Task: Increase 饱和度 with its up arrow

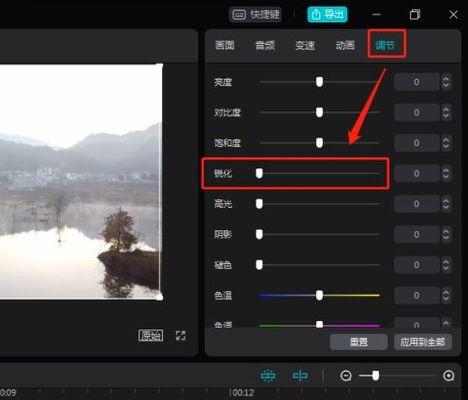Action: (x=446, y=140)
